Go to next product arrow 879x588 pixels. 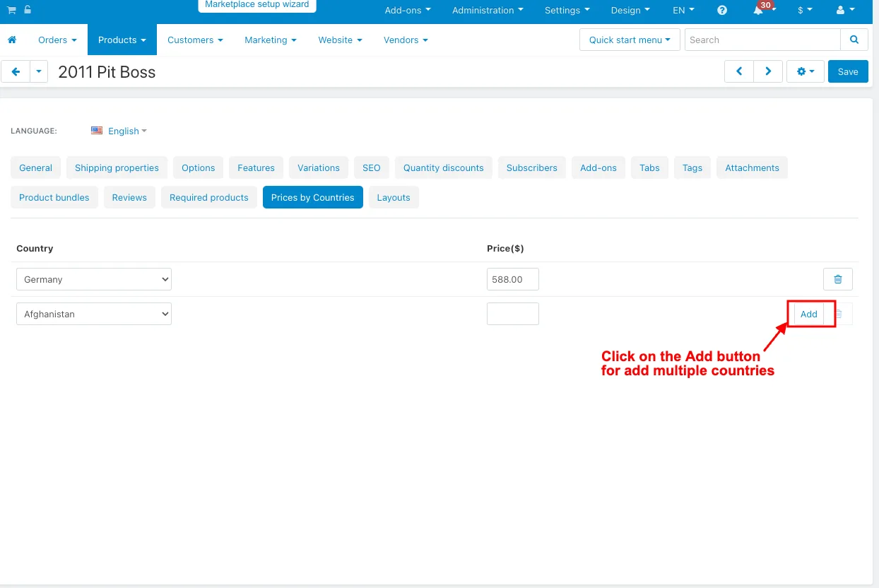pos(768,71)
